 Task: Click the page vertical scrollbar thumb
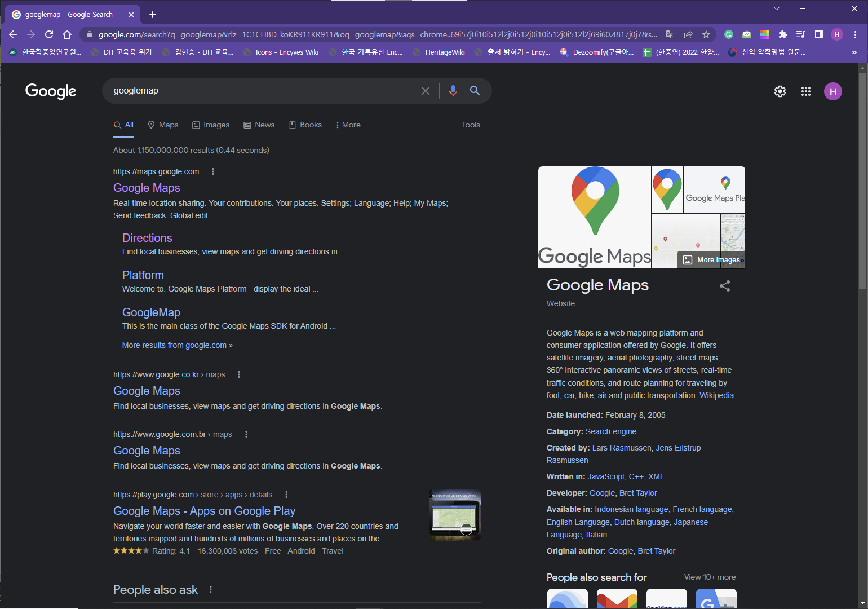point(862,180)
